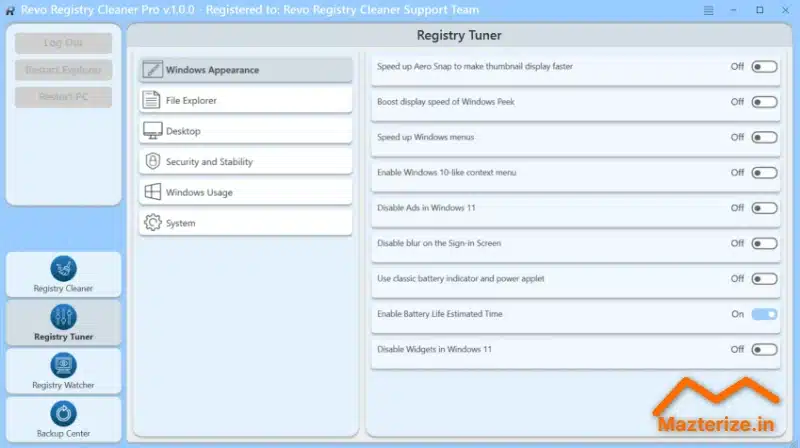Click the Registry Watcher label text
The width and height of the screenshot is (800, 448).
(x=63, y=385)
